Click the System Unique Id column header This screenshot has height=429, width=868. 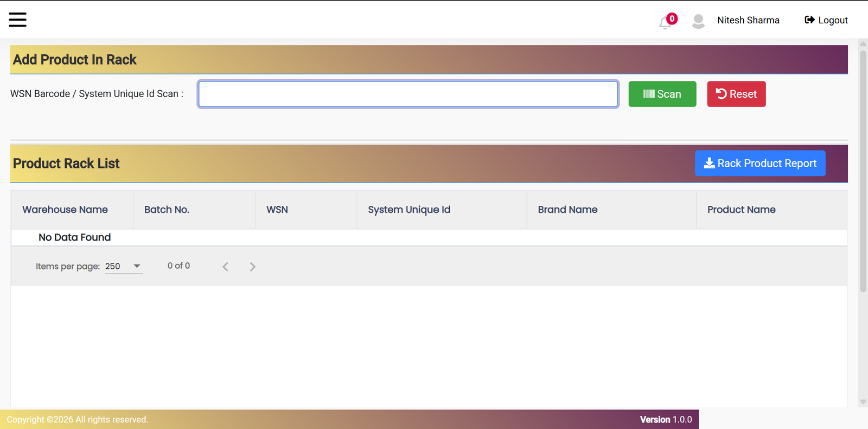[x=409, y=210]
